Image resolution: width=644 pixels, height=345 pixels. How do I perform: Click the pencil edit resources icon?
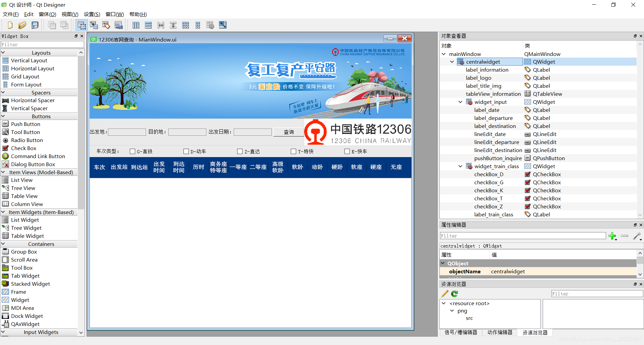445,294
